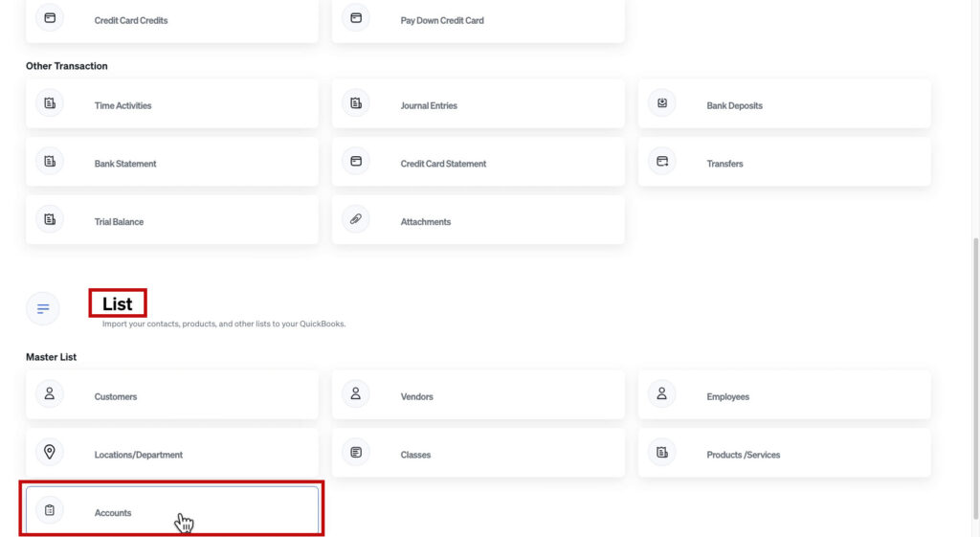
Task: Click the Attachments paperclip icon
Action: (x=356, y=219)
